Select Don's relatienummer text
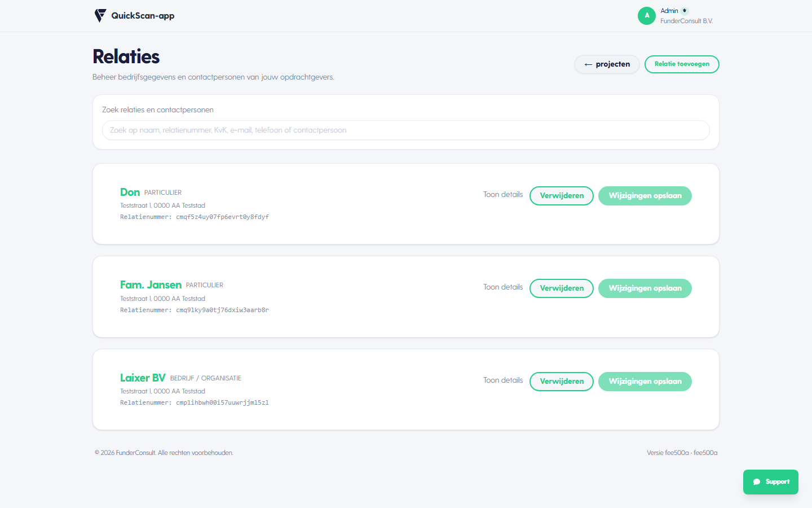This screenshot has width=812, height=508. [x=195, y=217]
